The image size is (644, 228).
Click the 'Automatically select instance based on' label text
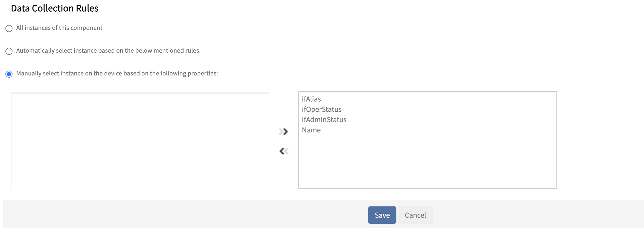(108, 51)
